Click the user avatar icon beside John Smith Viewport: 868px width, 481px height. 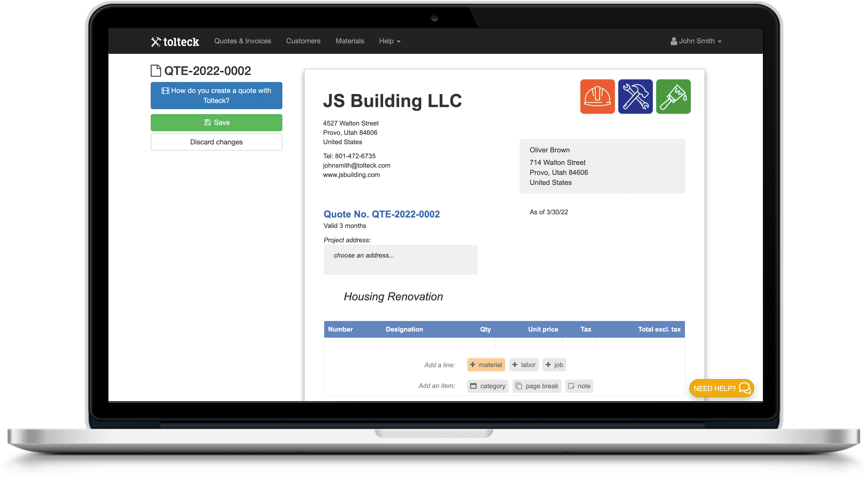(x=673, y=41)
